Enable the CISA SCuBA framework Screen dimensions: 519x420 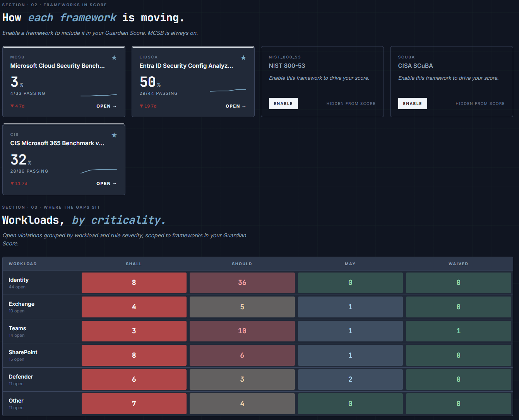tap(413, 103)
